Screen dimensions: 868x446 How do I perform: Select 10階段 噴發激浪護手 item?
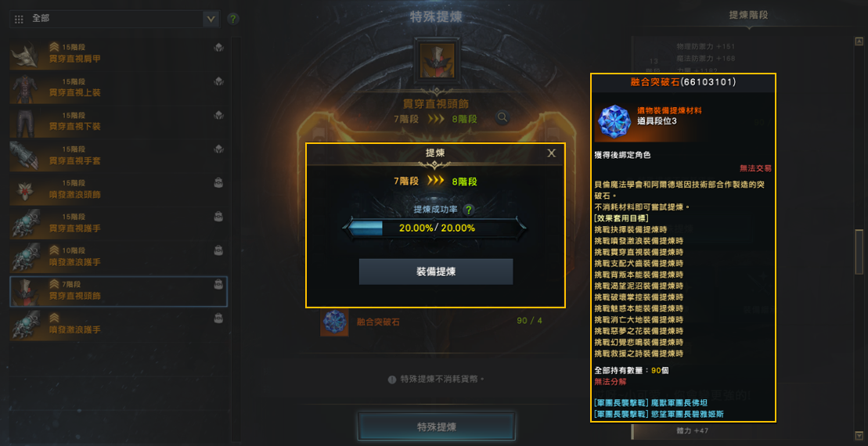click(x=118, y=257)
